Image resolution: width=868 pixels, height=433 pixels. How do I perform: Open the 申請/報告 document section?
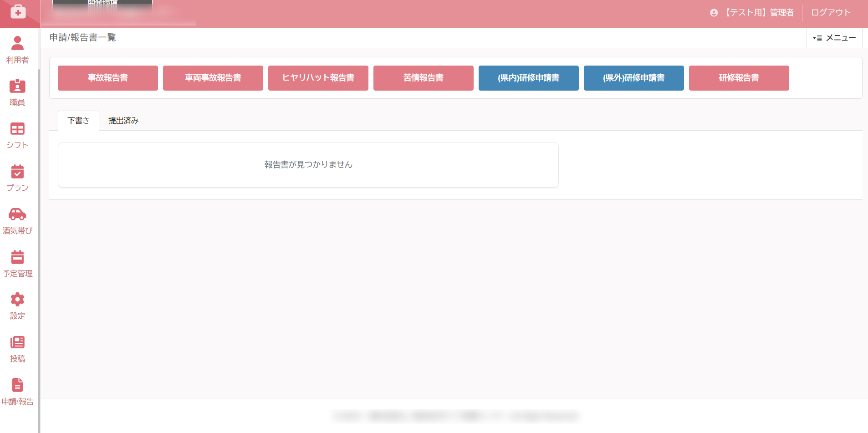(x=17, y=392)
